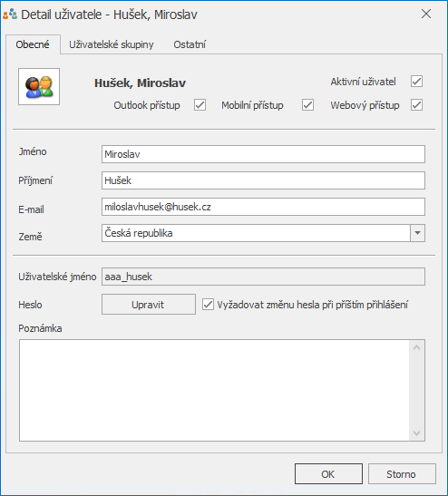Select the Obecné tab
The width and height of the screenshot is (448, 496).
tap(33, 44)
